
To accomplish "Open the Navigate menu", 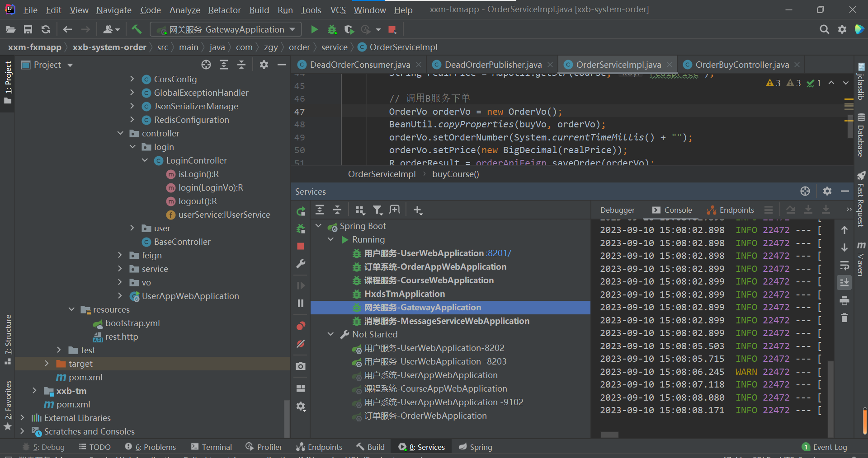I will tap(114, 10).
